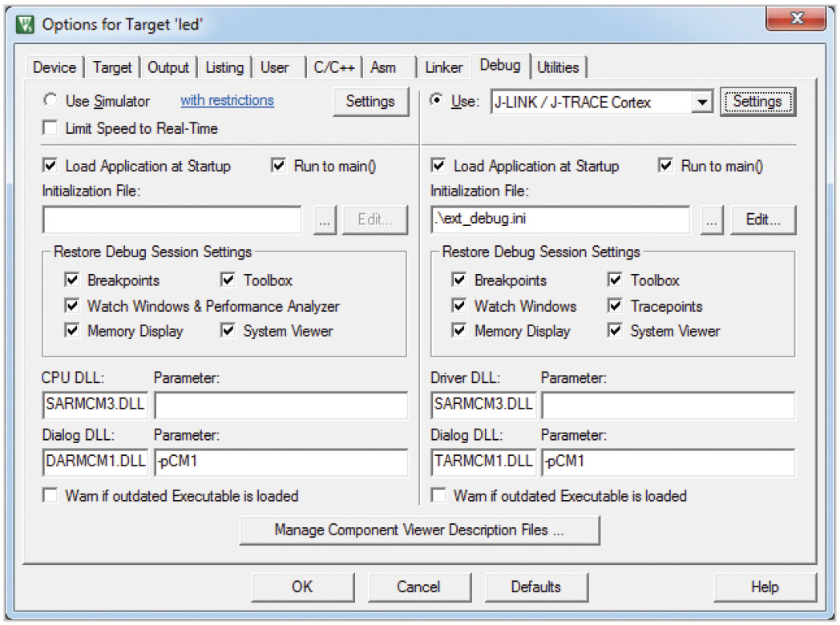Click the 'with restrictions' link
Viewport: 840px width, 625px height.
tap(227, 100)
